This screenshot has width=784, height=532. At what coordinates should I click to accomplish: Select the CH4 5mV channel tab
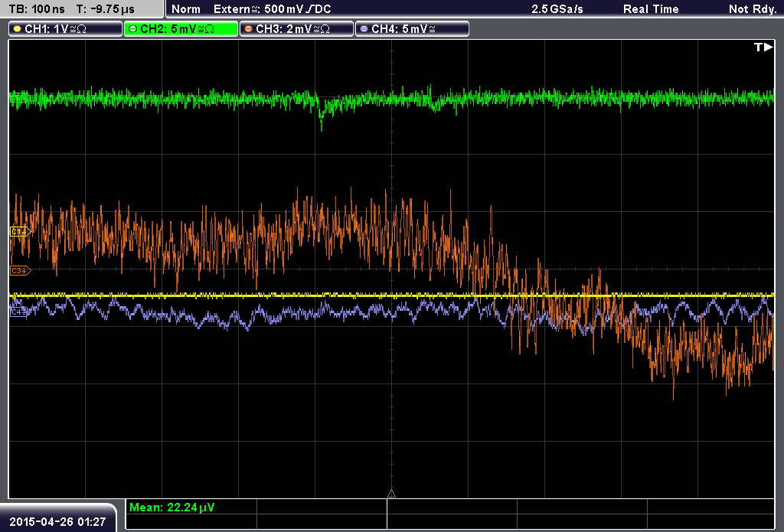coord(412,29)
